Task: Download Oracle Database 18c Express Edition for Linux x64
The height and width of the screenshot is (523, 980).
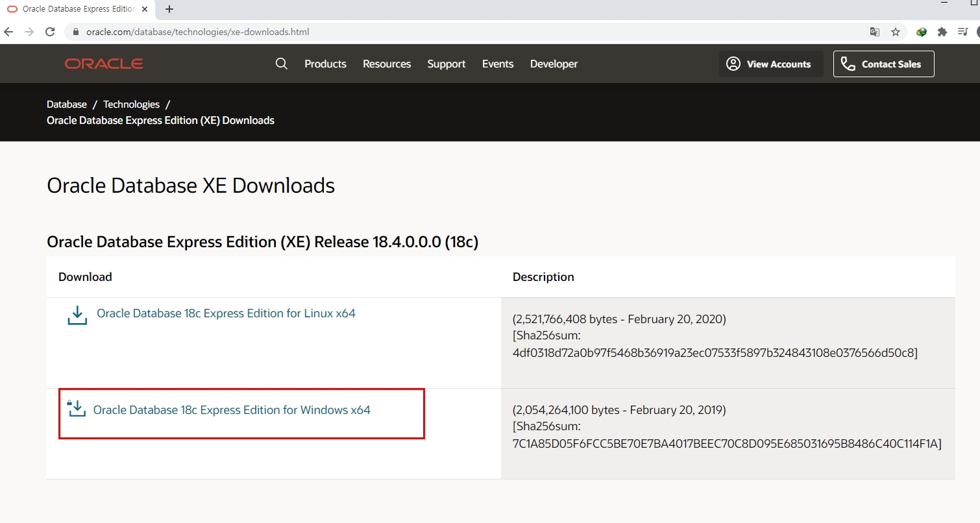Action: click(x=226, y=313)
